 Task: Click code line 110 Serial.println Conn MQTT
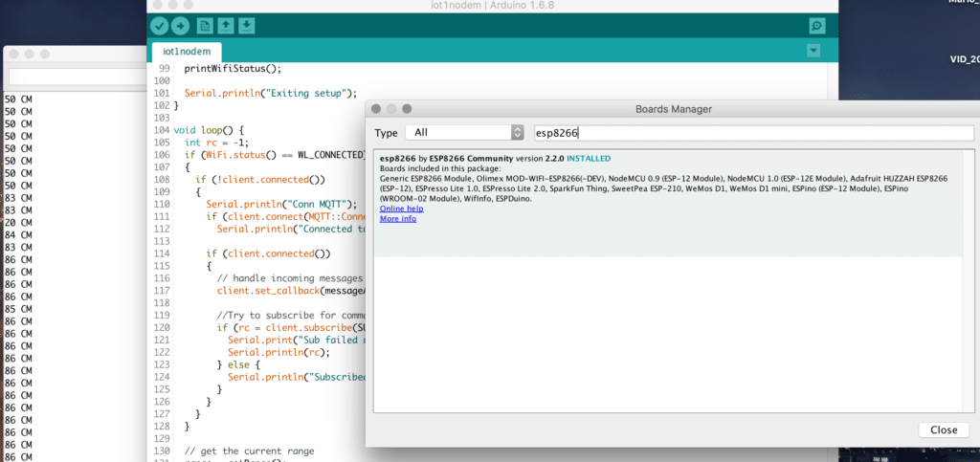coord(282,204)
